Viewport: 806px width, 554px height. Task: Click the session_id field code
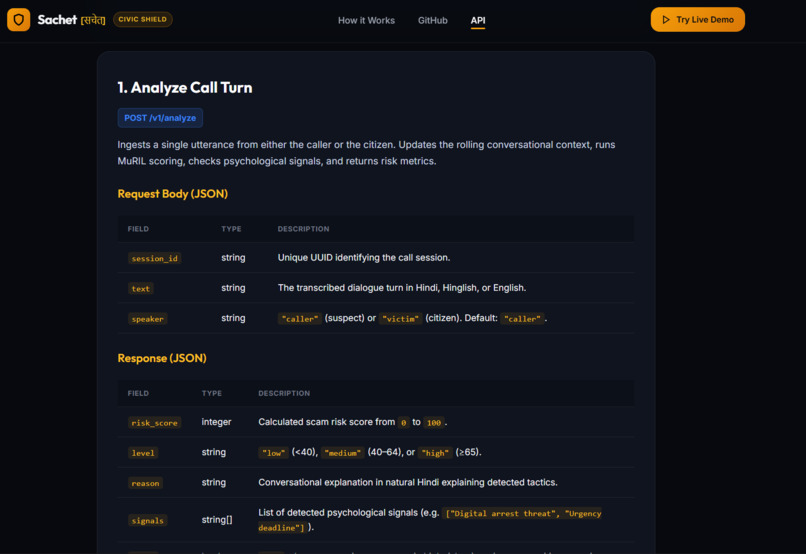(x=154, y=258)
